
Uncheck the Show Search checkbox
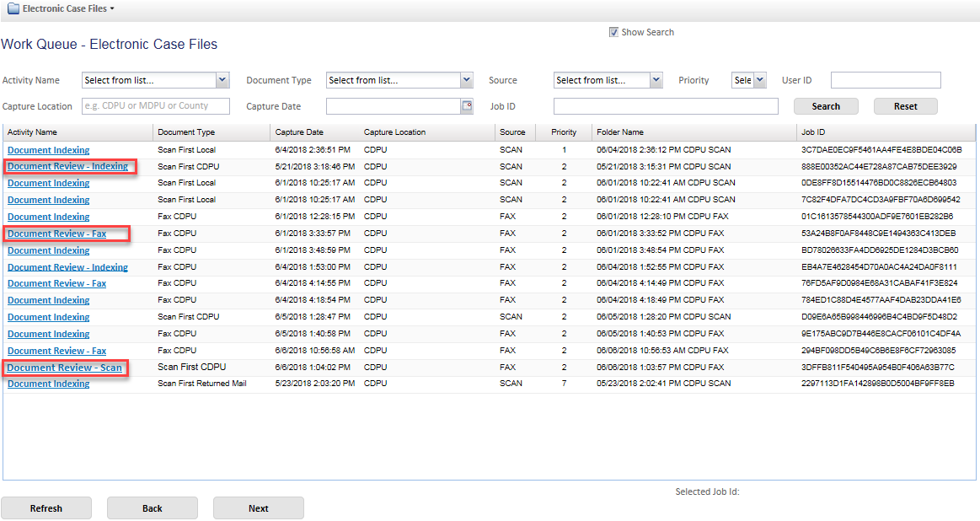pyautogui.click(x=613, y=33)
